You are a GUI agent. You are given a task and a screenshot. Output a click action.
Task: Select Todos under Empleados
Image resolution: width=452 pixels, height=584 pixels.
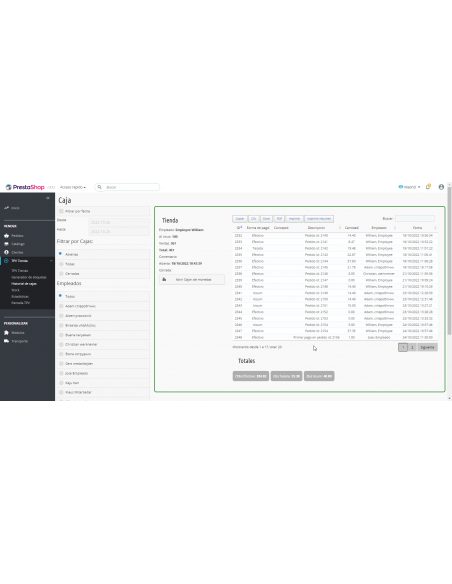click(60, 296)
